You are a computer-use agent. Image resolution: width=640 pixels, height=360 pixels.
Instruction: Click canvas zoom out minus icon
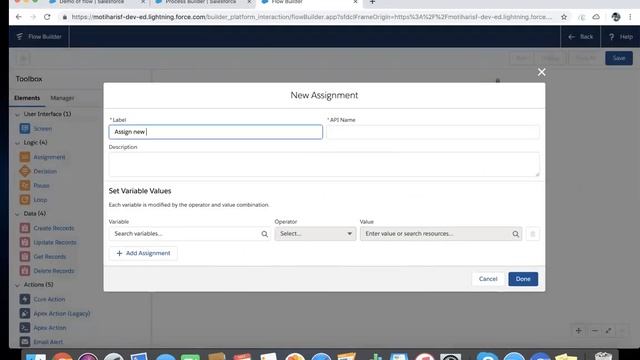pos(595,331)
